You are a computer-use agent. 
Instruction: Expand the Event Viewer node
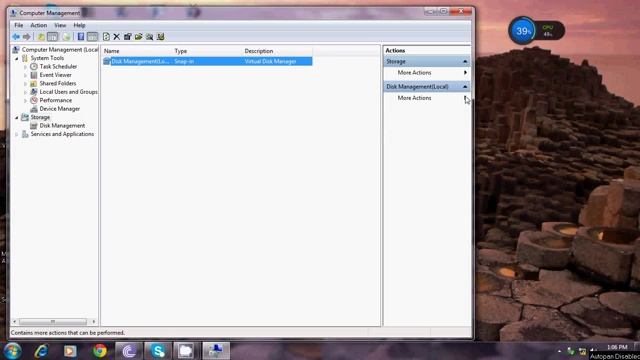tap(25, 75)
